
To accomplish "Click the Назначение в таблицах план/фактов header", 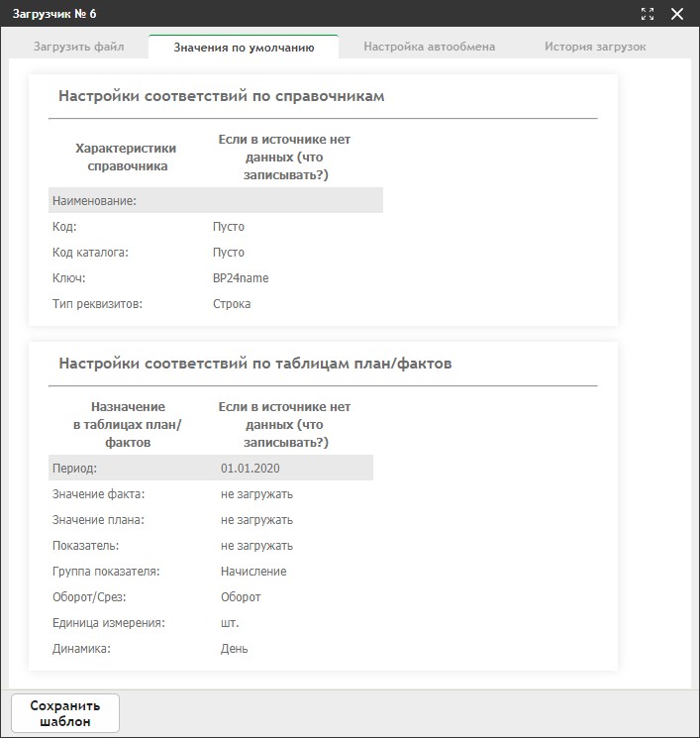I will click(x=127, y=425).
